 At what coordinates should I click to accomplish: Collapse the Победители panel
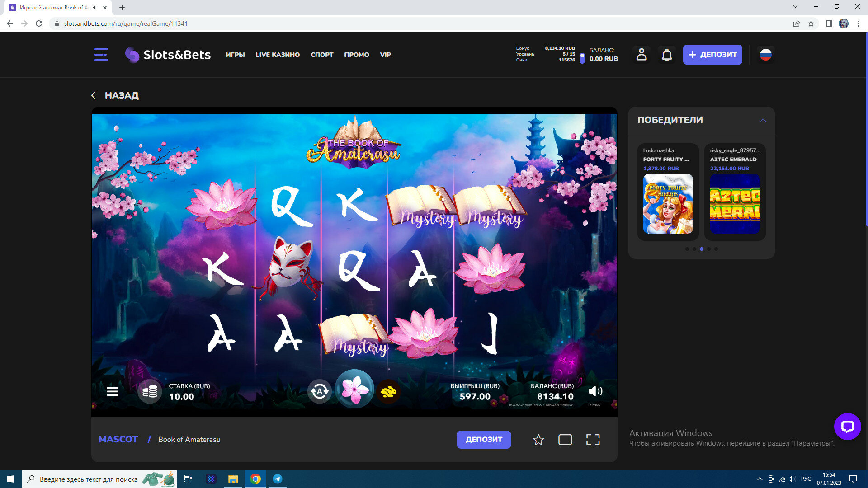tap(763, 120)
